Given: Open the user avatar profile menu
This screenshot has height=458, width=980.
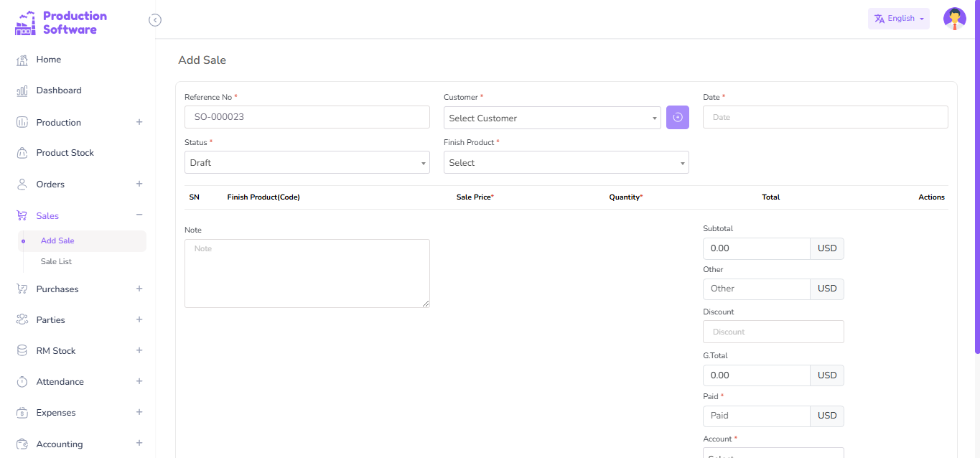Looking at the screenshot, I should coord(954,19).
